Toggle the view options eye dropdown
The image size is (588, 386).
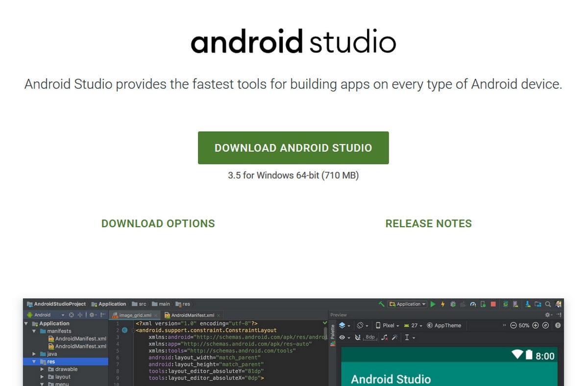coord(344,337)
